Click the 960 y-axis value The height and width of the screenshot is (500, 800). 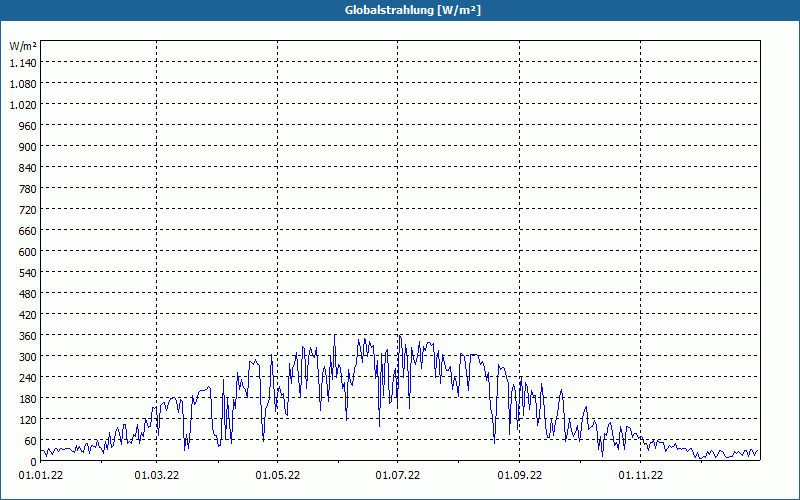click(x=28, y=126)
